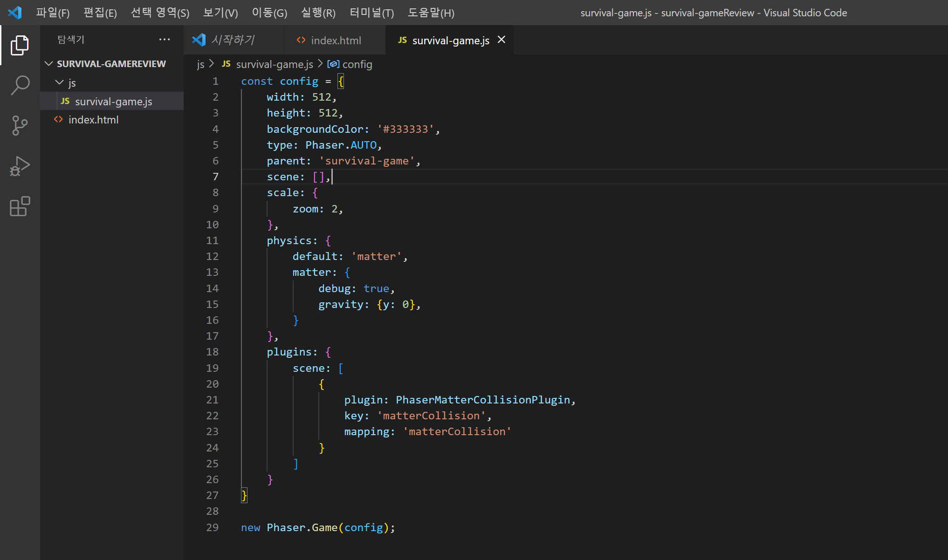Open the Extensions view icon
Image resolution: width=948 pixels, height=560 pixels.
(20, 206)
